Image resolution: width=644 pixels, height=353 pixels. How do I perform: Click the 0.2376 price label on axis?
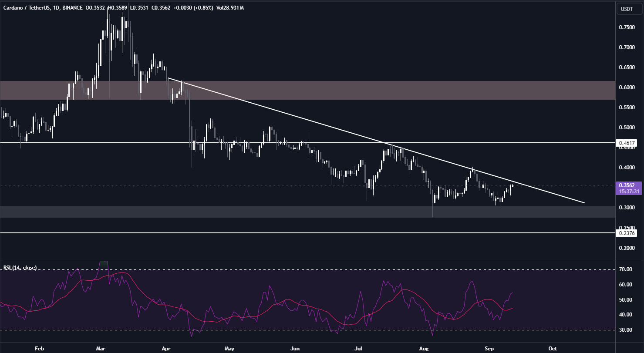[x=627, y=233]
